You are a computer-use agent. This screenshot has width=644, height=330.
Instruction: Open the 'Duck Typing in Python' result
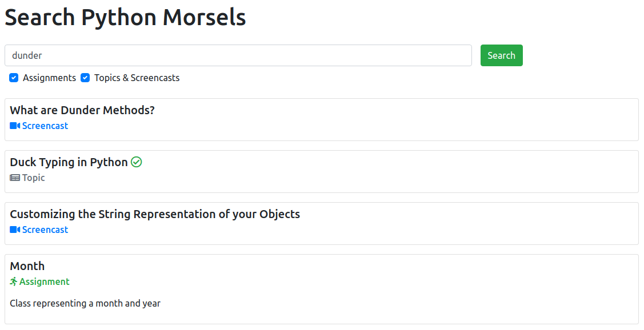click(x=69, y=162)
